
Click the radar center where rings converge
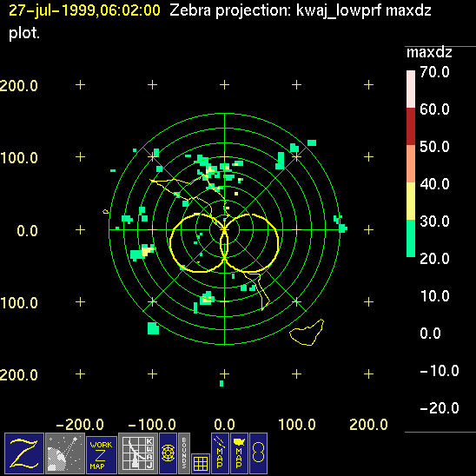[225, 230]
